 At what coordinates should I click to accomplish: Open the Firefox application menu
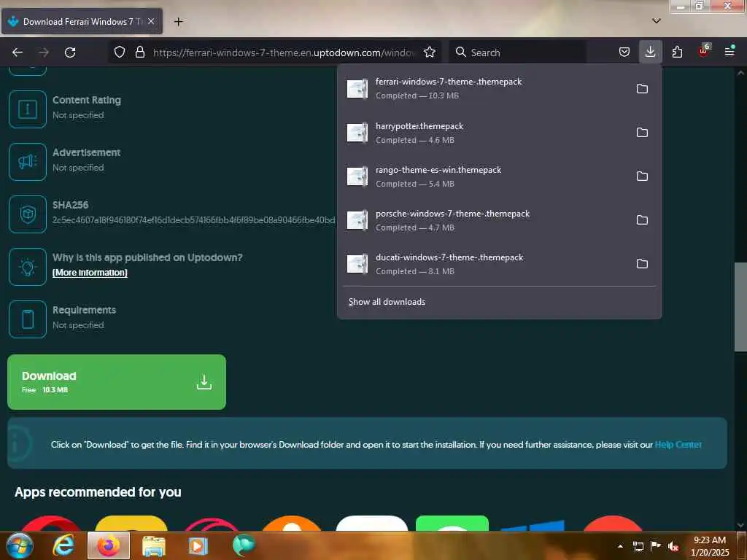point(729,52)
